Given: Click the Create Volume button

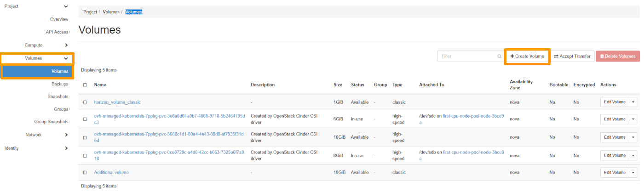Looking at the screenshot, I should (527, 56).
